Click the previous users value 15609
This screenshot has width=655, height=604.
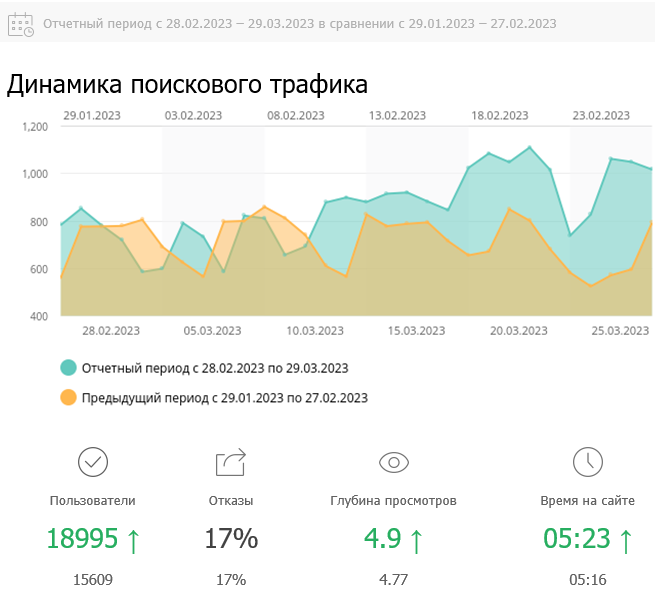point(93,580)
